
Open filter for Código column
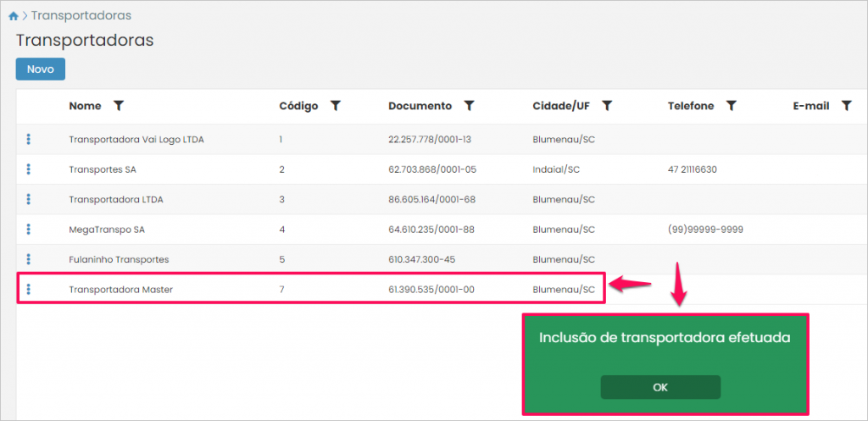pyautogui.click(x=336, y=106)
